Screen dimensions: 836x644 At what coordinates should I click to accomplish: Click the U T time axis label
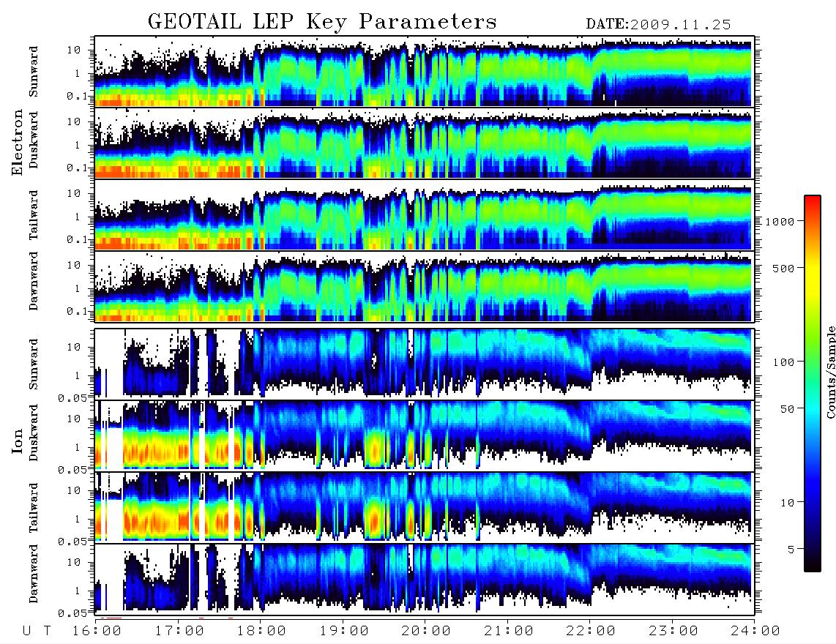coord(37,631)
